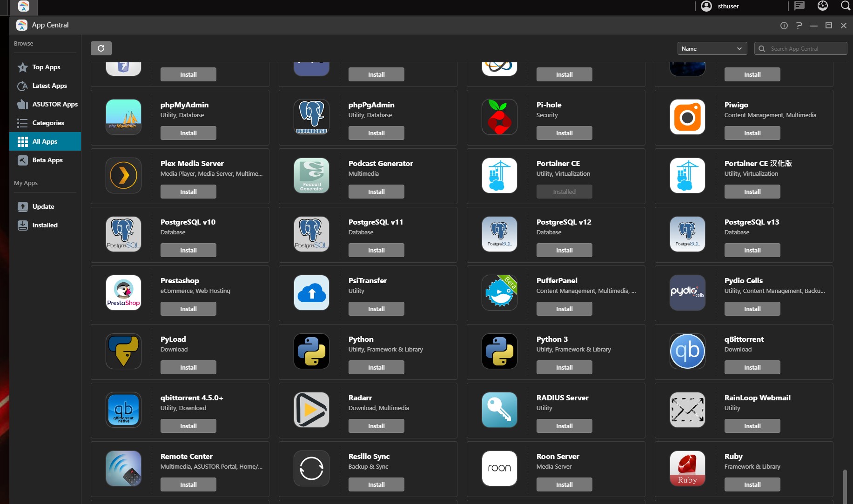This screenshot has height=504, width=853.
Task: Open the PostgreSQL v11 icon
Action: (x=311, y=234)
